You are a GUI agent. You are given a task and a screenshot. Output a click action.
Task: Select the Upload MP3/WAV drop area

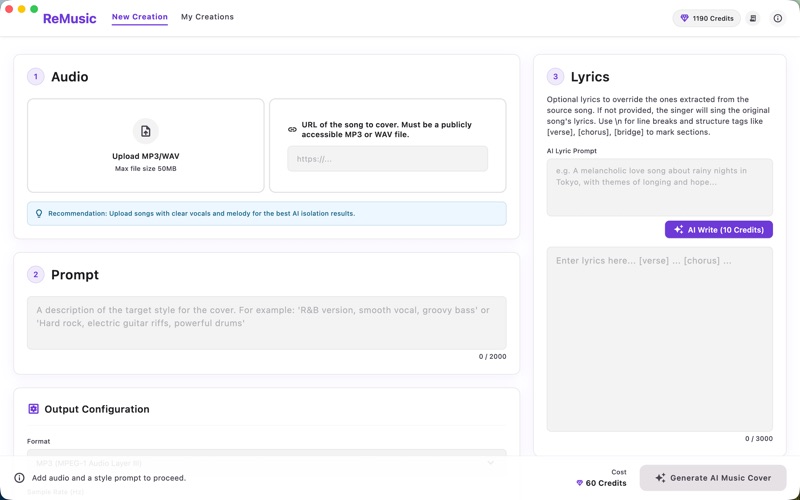tap(145, 145)
